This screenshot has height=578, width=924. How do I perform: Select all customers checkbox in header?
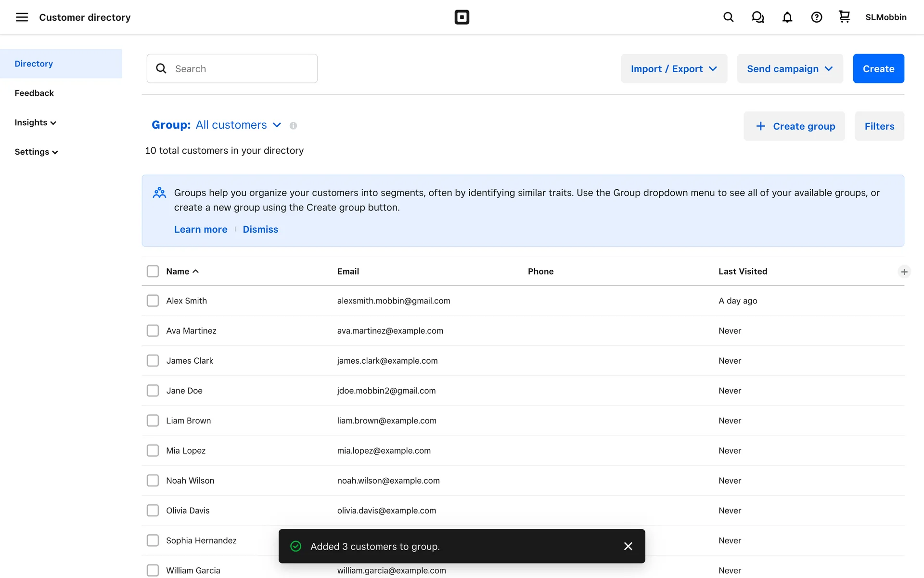pos(153,271)
